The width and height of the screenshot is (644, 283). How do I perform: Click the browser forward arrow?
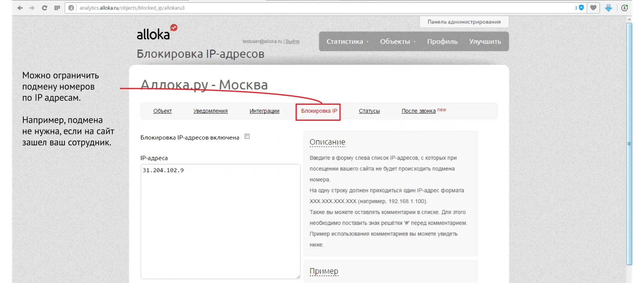point(32,8)
